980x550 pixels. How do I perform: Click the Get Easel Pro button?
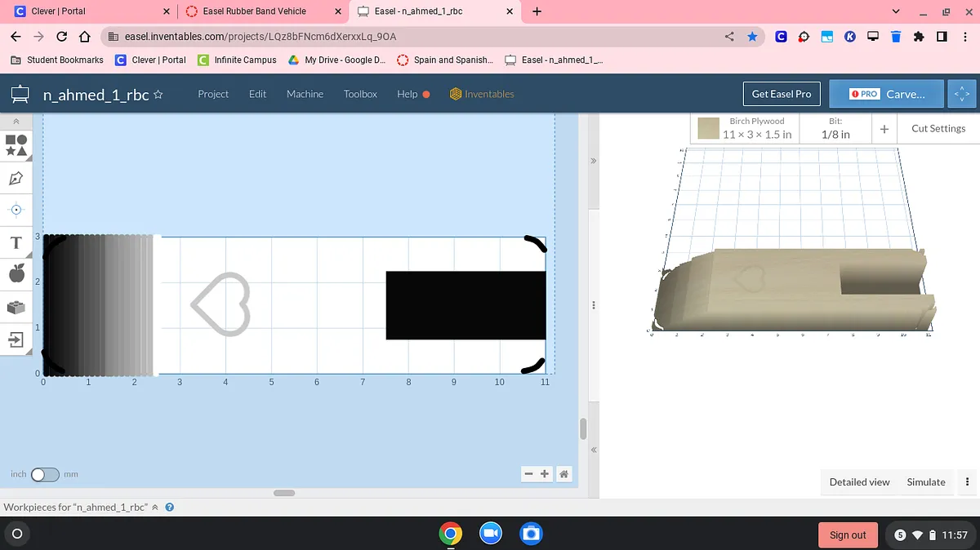(x=781, y=94)
